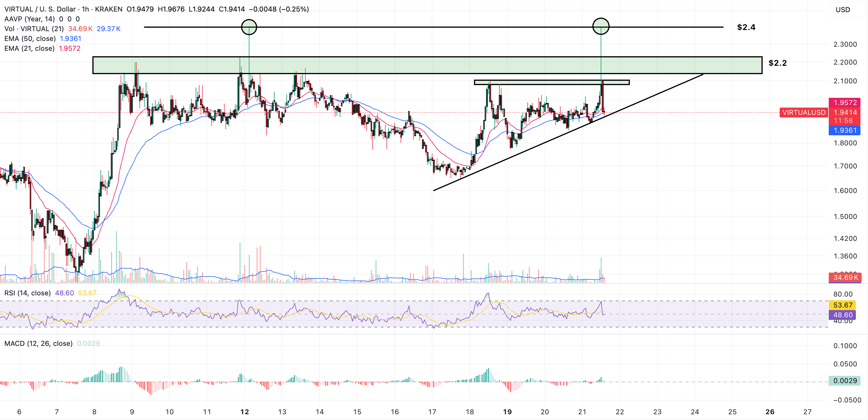Click the RSI (14, close) pane label

tap(27, 293)
